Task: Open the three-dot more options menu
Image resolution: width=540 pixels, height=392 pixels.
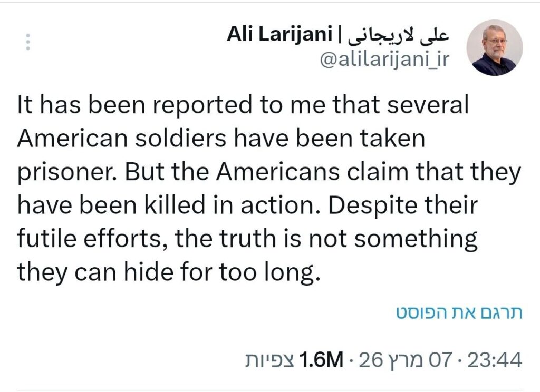Action: 28,42
